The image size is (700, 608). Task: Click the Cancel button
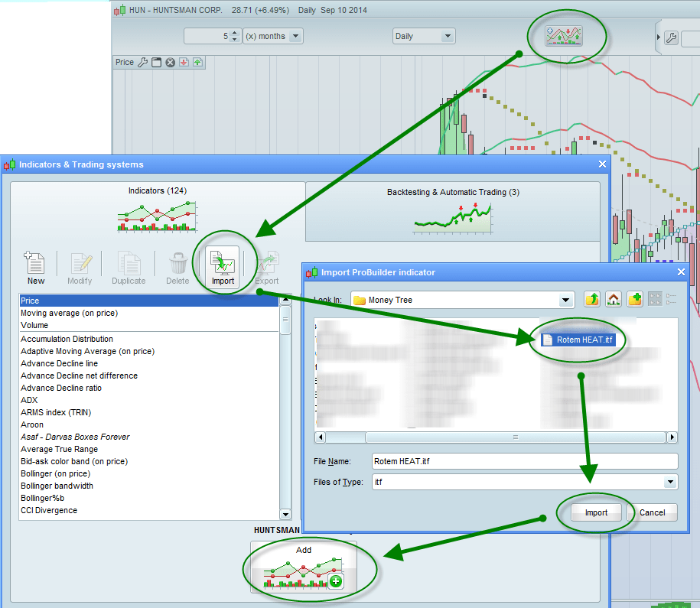click(x=652, y=512)
